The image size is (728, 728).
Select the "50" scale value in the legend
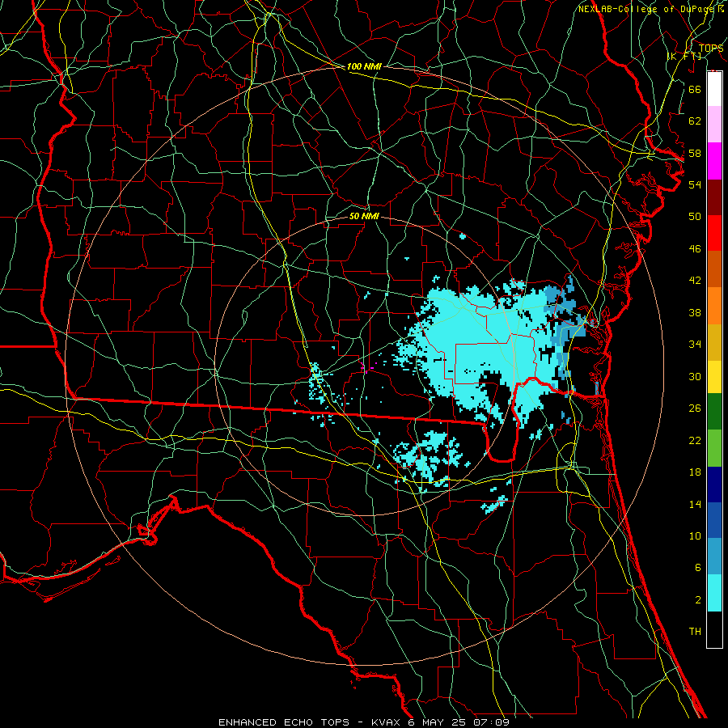[x=695, y=217]
